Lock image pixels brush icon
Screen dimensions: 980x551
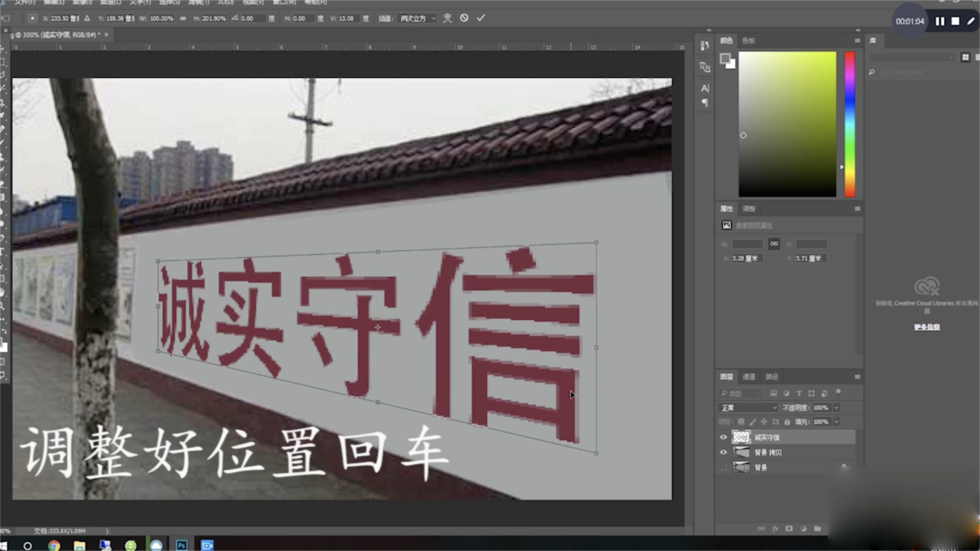click(752, 422)
